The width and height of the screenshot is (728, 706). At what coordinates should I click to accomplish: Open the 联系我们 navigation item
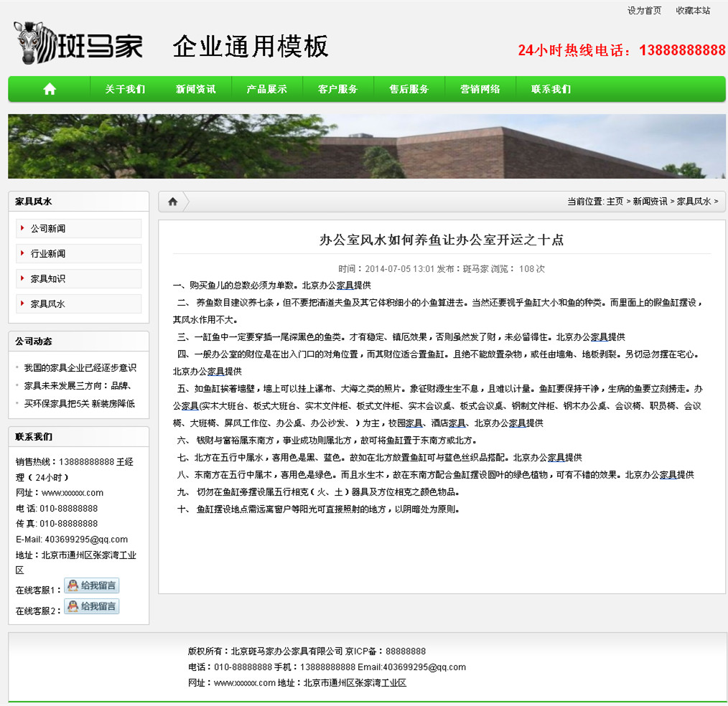tap(551, 89)
